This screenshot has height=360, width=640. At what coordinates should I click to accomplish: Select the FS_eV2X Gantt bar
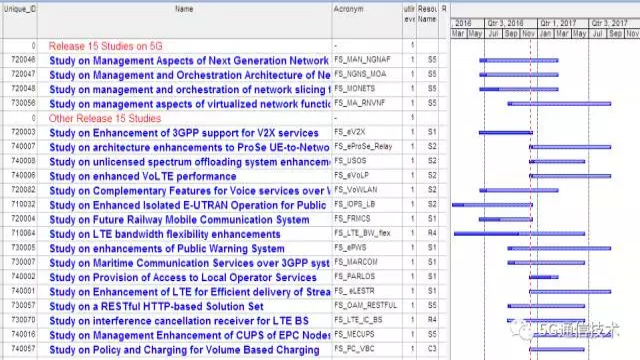coord(506,133)
